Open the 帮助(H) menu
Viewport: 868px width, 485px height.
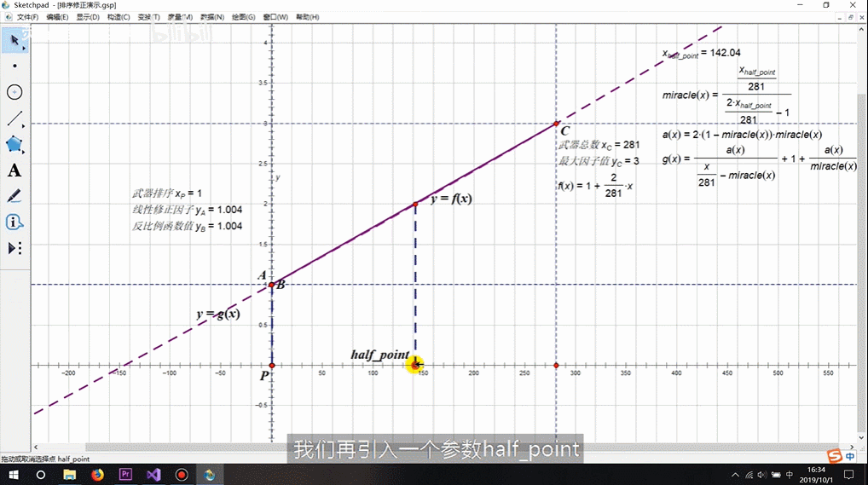point(308,17)
